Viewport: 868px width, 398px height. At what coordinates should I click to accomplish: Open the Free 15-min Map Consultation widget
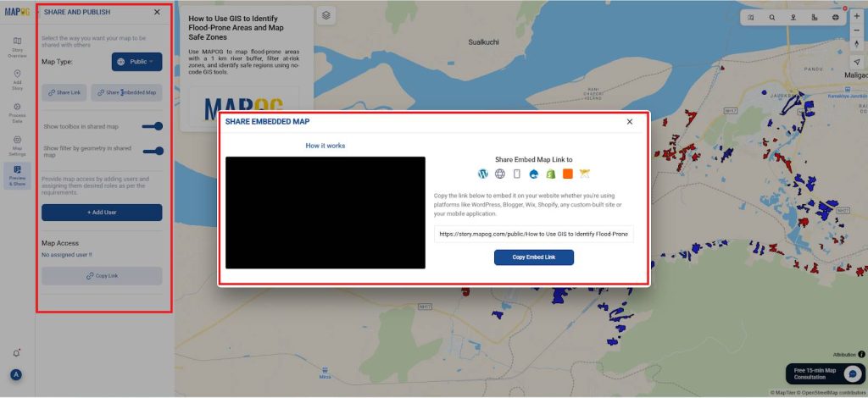click(826, 373)
